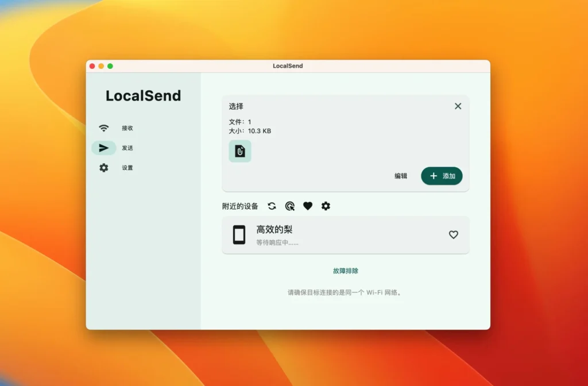Favorite the 高效的梨 device heart outline

tap(454, 235)
